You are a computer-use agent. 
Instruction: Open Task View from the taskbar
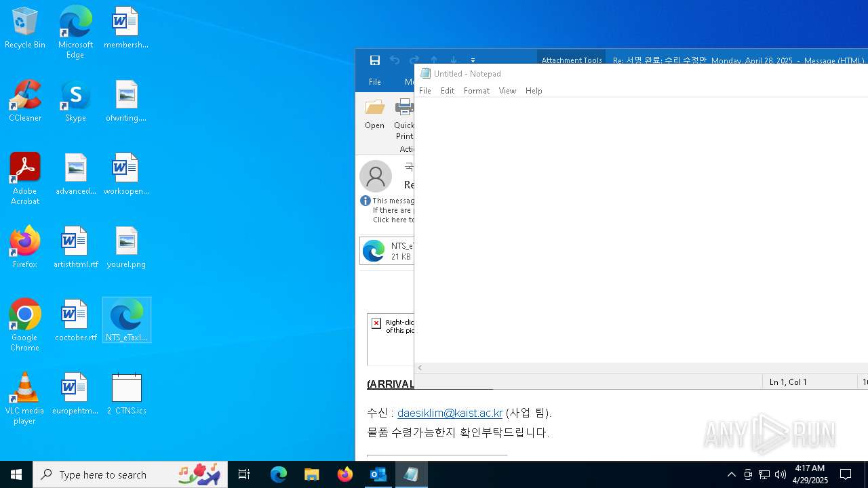pos(244,474)
